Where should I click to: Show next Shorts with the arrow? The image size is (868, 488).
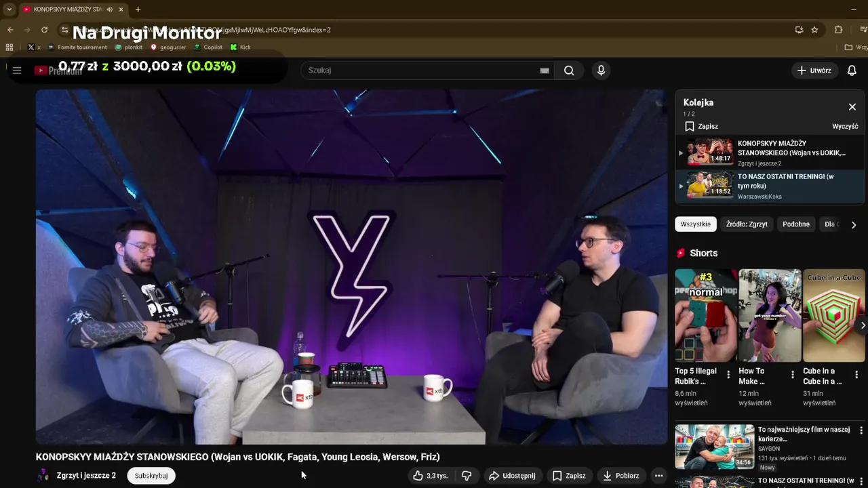coord(862,325)
